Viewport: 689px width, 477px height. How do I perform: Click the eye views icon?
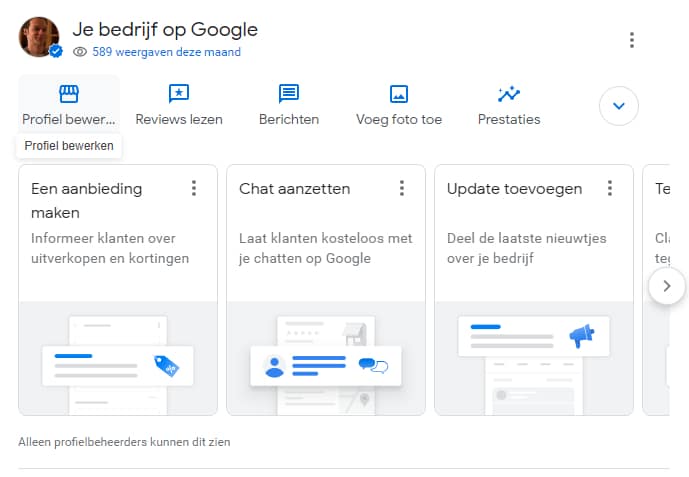80,52
